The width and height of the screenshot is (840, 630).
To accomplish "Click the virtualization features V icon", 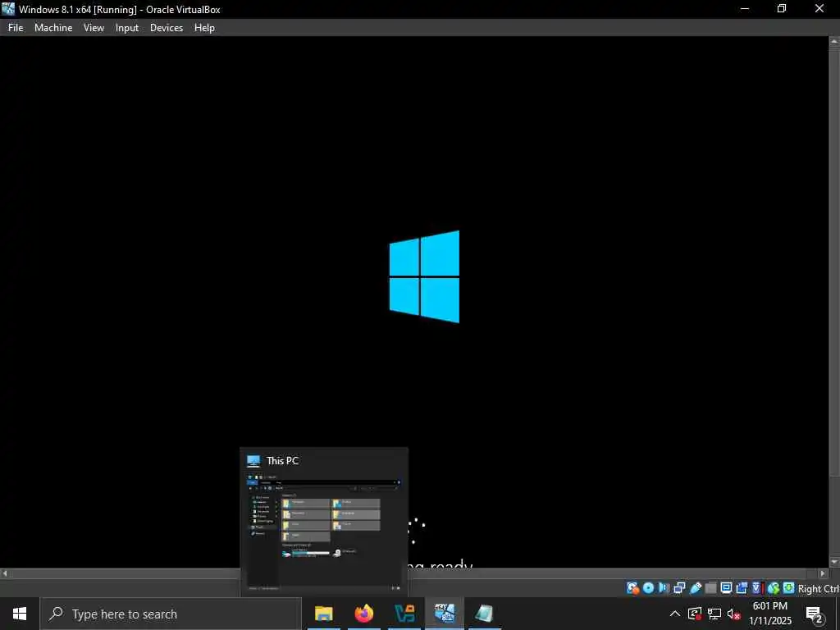I will pos(757,588).
